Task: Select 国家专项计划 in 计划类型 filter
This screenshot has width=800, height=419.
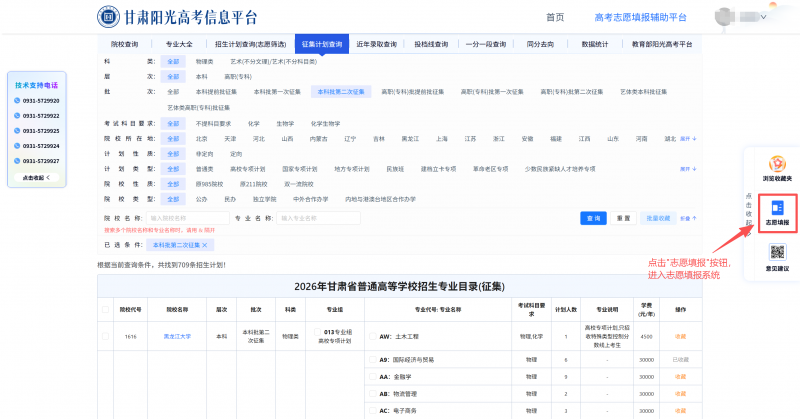Action: (x=299, y=169)
